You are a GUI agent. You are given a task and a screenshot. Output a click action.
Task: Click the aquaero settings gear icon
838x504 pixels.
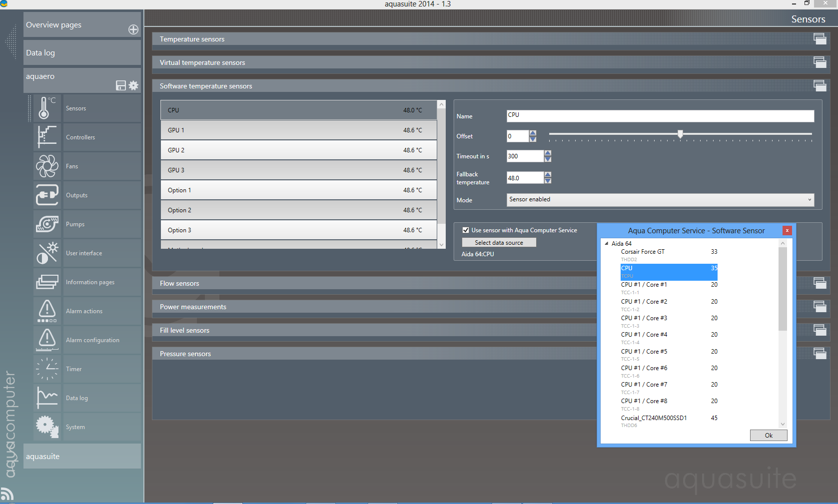click(133, 85)
